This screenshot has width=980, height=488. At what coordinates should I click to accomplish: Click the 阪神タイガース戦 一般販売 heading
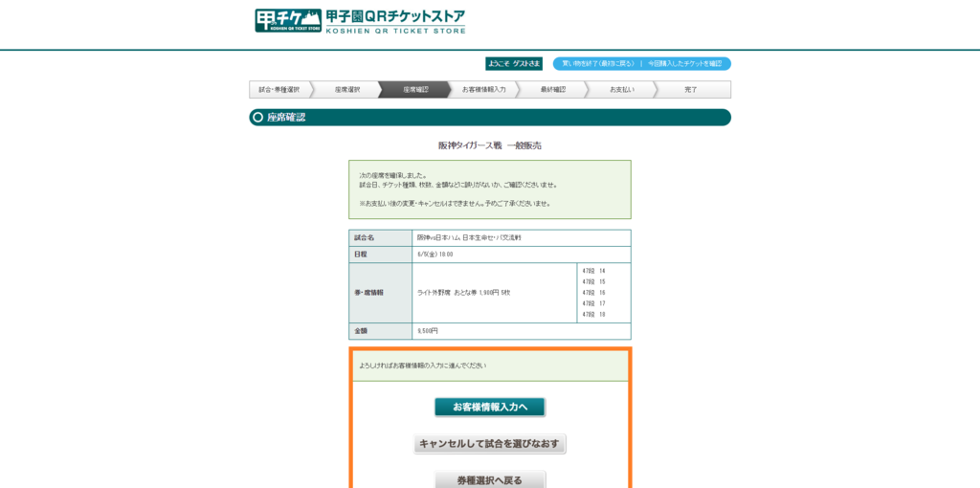(490, 145)
